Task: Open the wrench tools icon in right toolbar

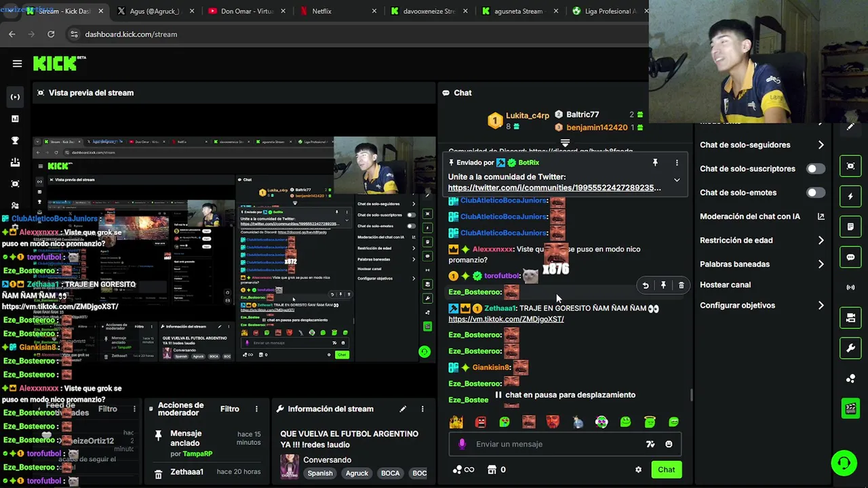Action: tap(850, 348)
